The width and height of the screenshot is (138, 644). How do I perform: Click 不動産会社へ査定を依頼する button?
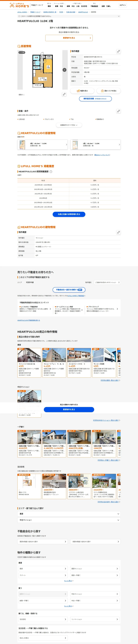point(69,290)
